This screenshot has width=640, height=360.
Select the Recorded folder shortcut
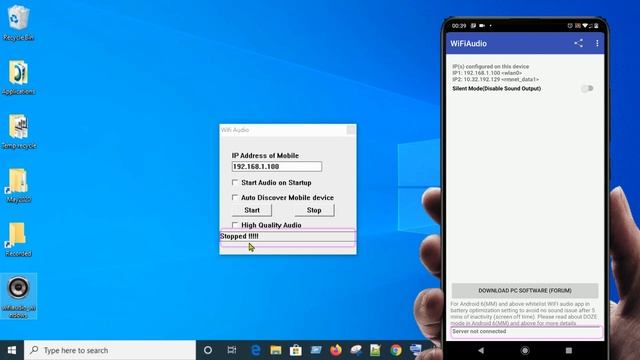point(18,239)
